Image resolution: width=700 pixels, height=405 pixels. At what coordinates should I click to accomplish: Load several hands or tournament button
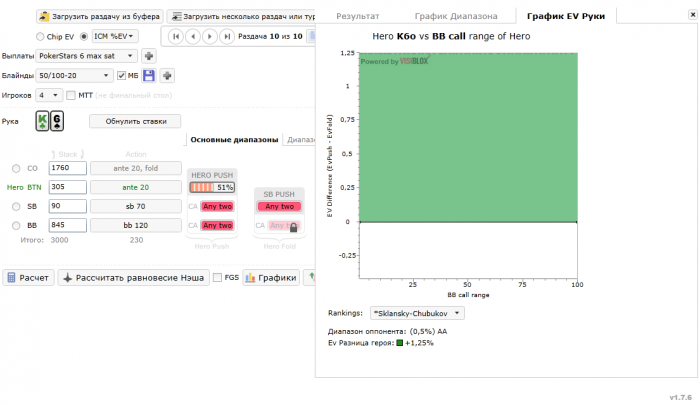[x=242, y=17]
